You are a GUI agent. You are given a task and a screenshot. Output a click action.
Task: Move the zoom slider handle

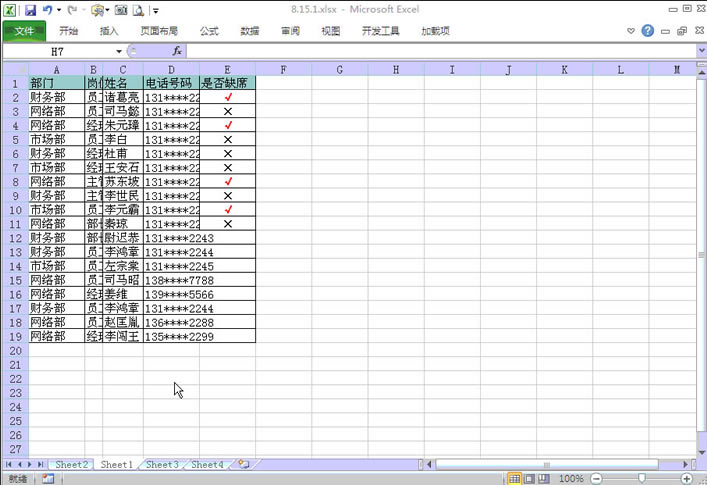coord(642,478)
